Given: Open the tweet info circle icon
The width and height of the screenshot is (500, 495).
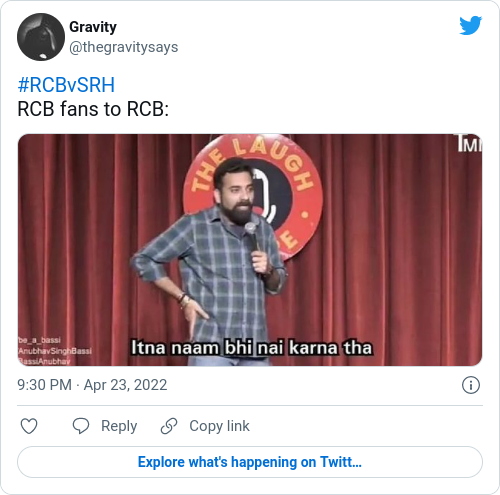Looking at the screenshot, I should (471, 385).
